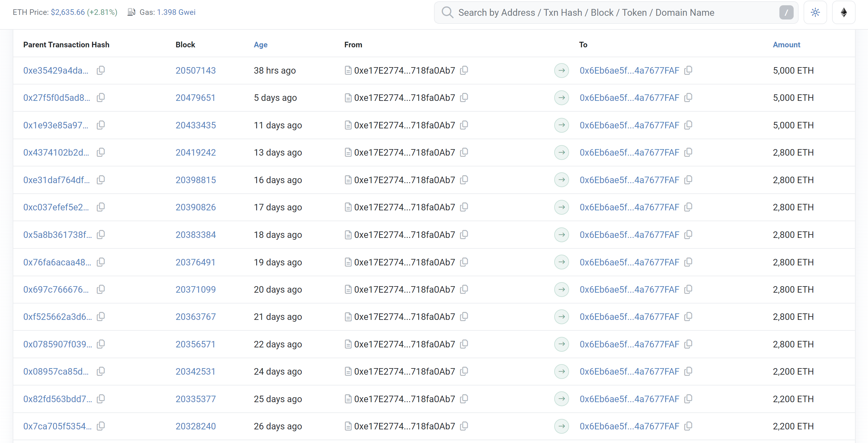Open block 20507143 link
868x443 pixels.
pyautogui.click(x=195, y=70)
